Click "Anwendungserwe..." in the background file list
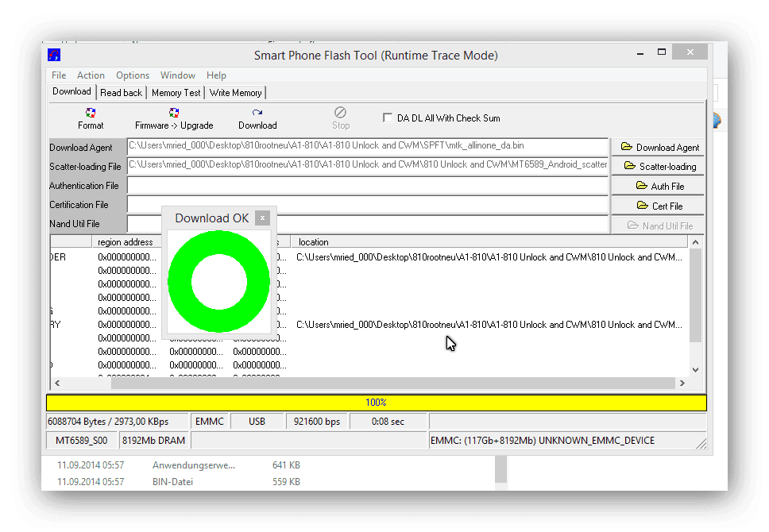The image size is (769, 532). click(x=194, y=465)
